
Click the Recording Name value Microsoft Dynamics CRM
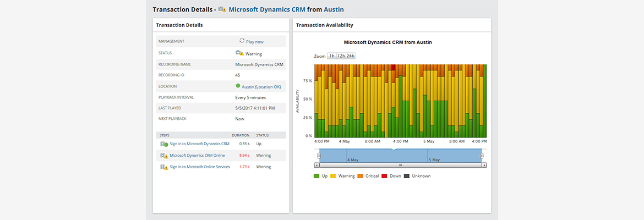pyautogui.click(x=260, y=64)
